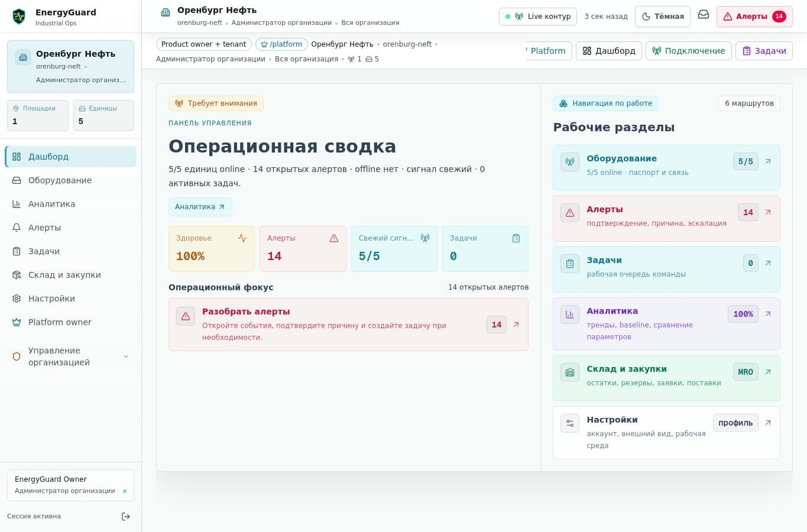The width and height of the screenshot is (807, 532).
Task: Open Platform owner in the sidebar
Action: (x=71, y=322)
